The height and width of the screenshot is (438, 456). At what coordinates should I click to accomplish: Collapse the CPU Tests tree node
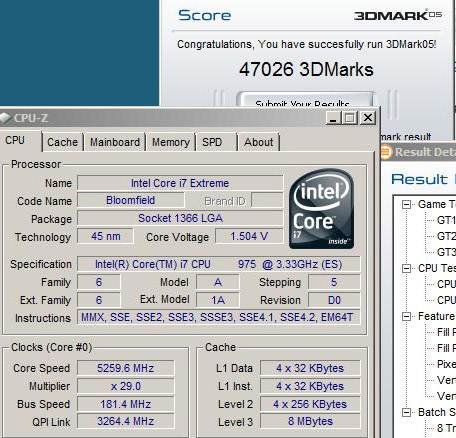(x=406, y=268)
